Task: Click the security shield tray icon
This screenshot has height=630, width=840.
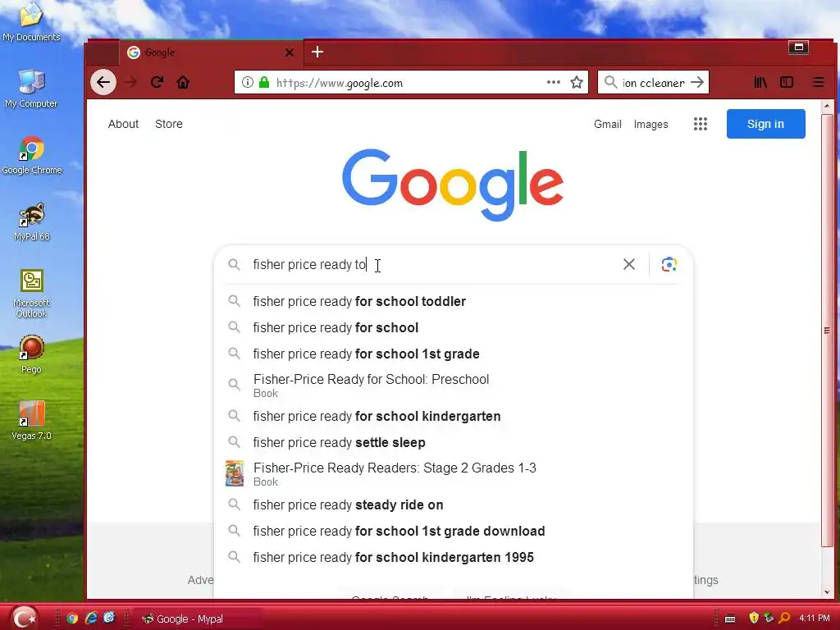Action: coord(754,619)
